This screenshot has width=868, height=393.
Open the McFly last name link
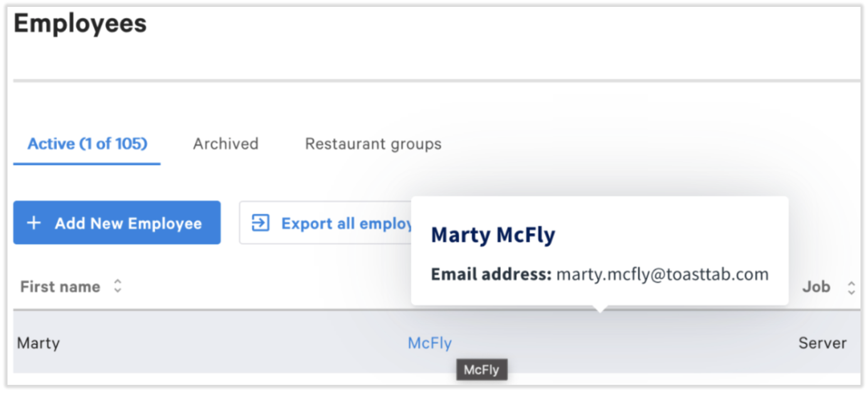(x=430, y=343)
